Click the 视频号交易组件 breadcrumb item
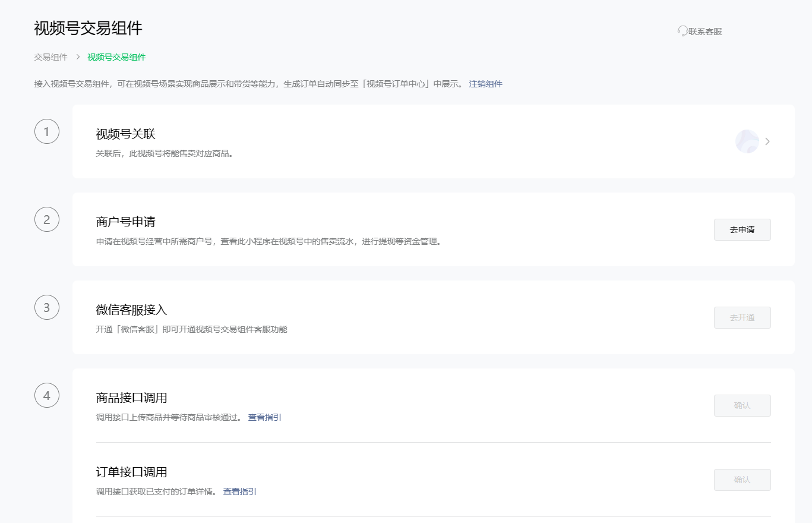The width and height of the screenshot is (812, 523). 116,57
